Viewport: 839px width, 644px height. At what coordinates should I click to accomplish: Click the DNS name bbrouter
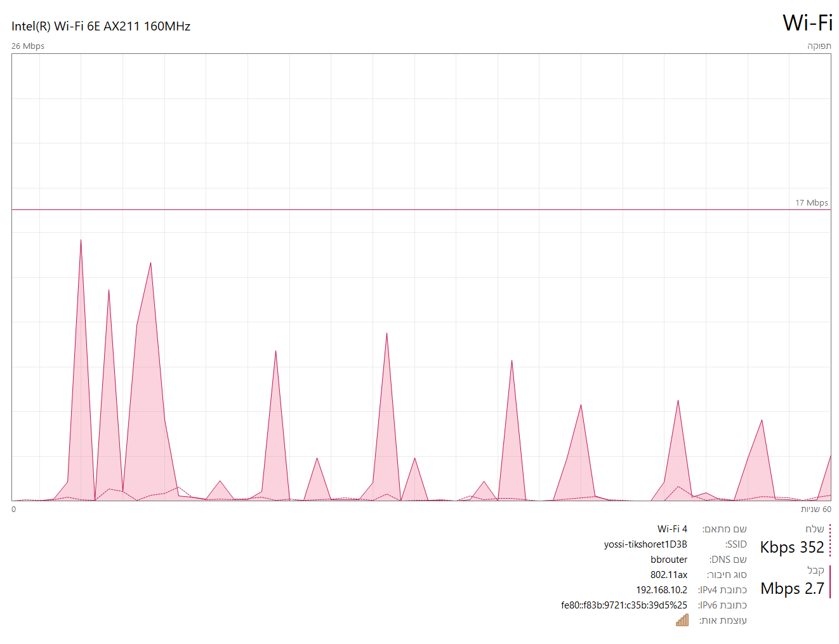[x=668, y=560]
